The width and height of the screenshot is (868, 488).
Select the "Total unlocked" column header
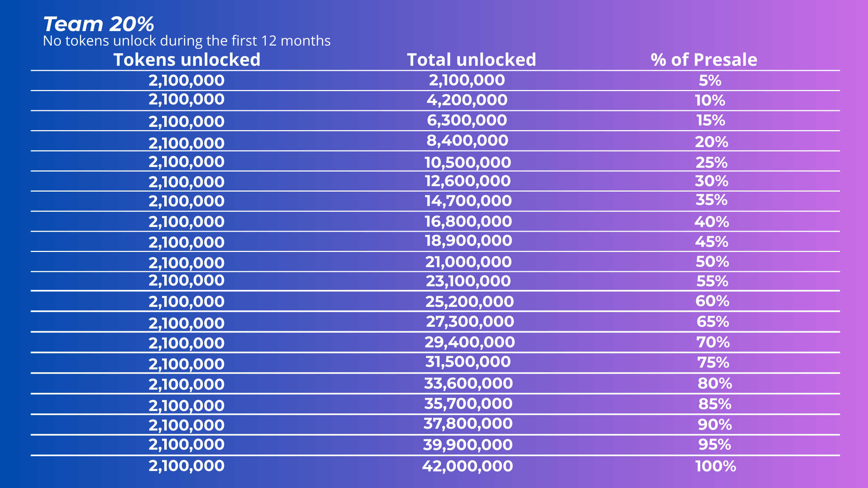[471, 60]
